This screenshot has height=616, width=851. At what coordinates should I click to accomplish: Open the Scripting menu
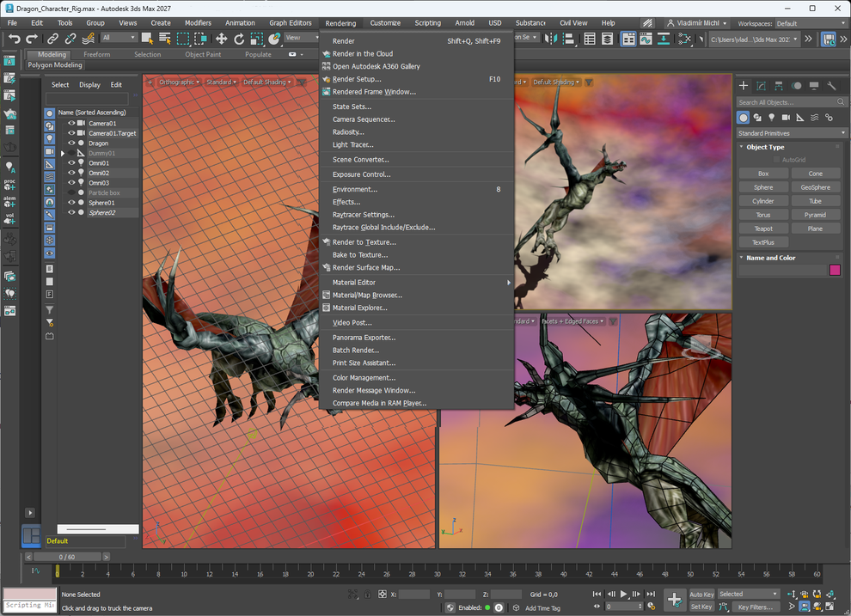(428, 23)
